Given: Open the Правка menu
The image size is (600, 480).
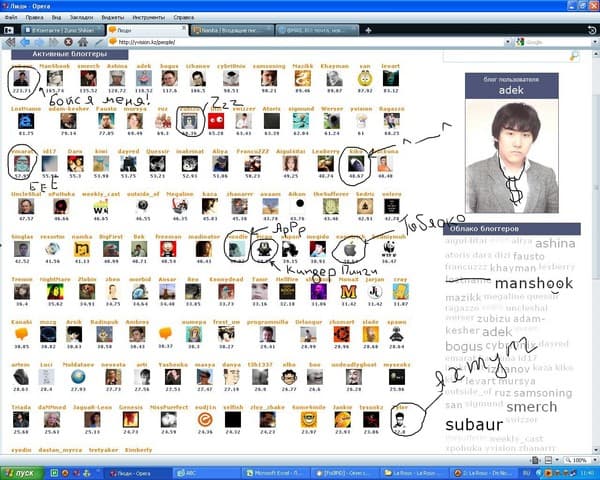Looking at the screenshot, I should [x=34, y=17].
